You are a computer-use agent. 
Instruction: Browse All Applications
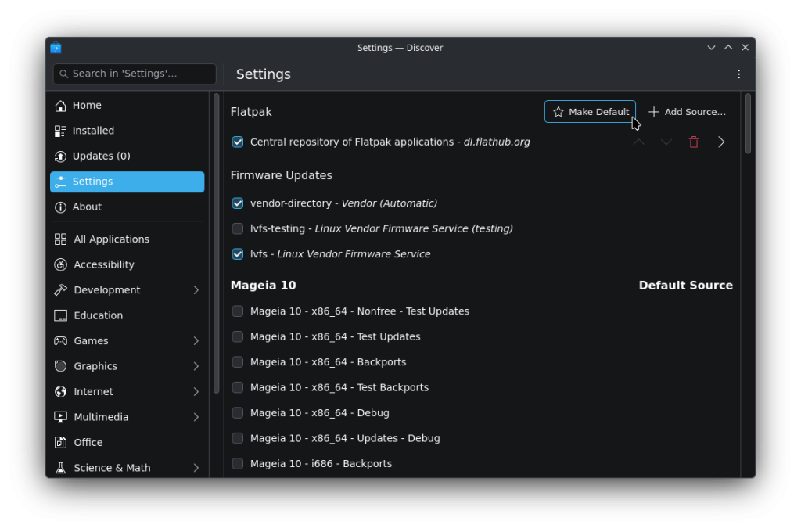click(x=128, y=239)
